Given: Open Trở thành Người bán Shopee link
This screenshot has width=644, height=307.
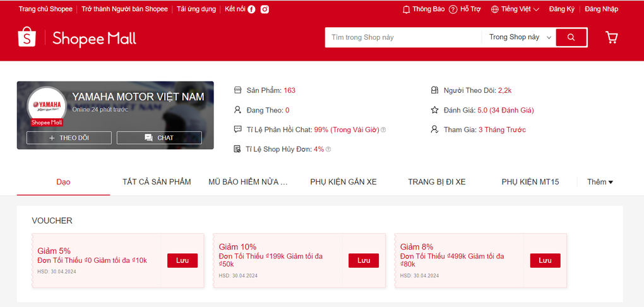Looking at the screenshot, I should [x=124, y=9].
